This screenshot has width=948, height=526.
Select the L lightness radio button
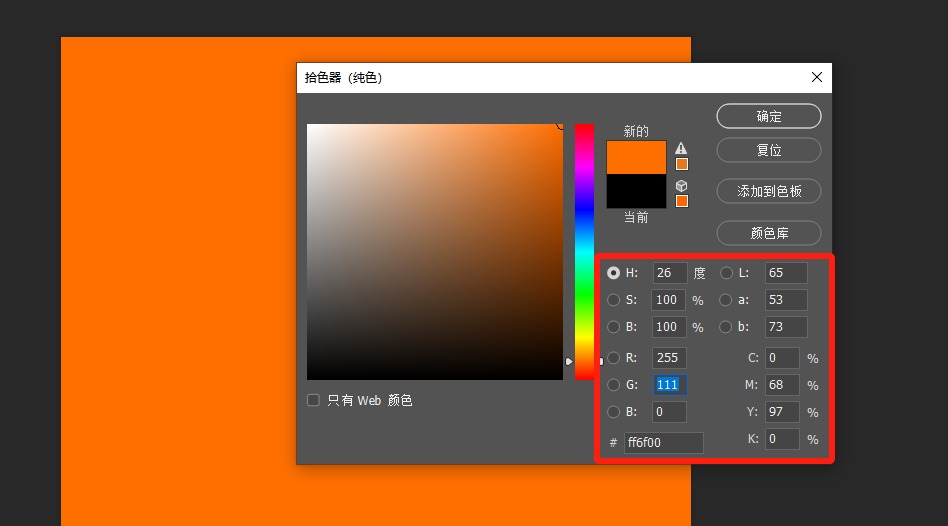726,273
